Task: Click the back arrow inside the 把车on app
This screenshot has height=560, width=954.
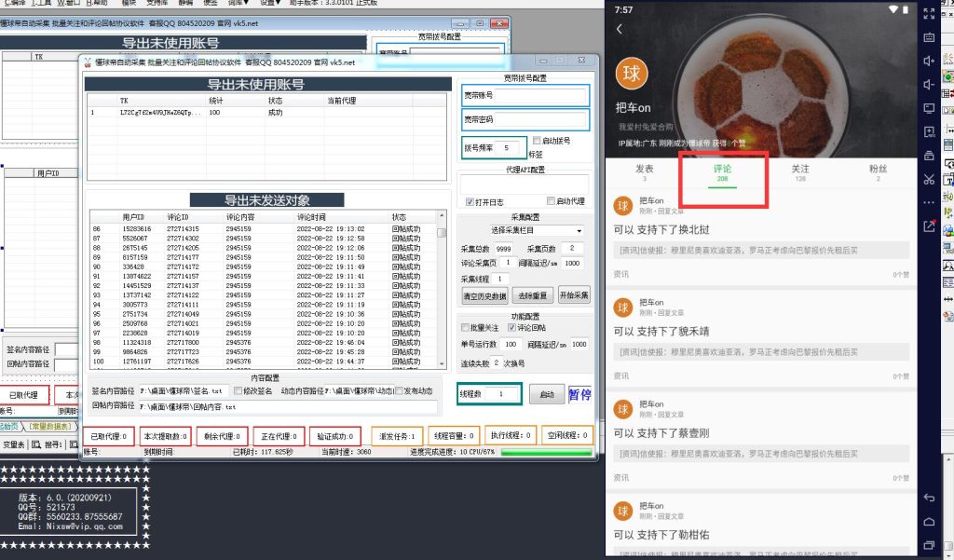Action: click(x=620, y=28)
